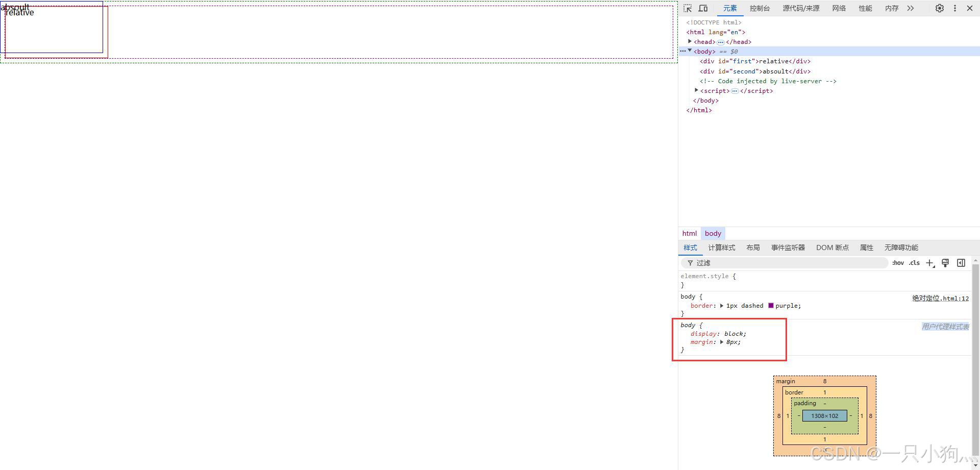Screen dimensions: 980x470
Task: Toggle the .cls element classes button
Action: pyautogui.click(x=914, y=263)
